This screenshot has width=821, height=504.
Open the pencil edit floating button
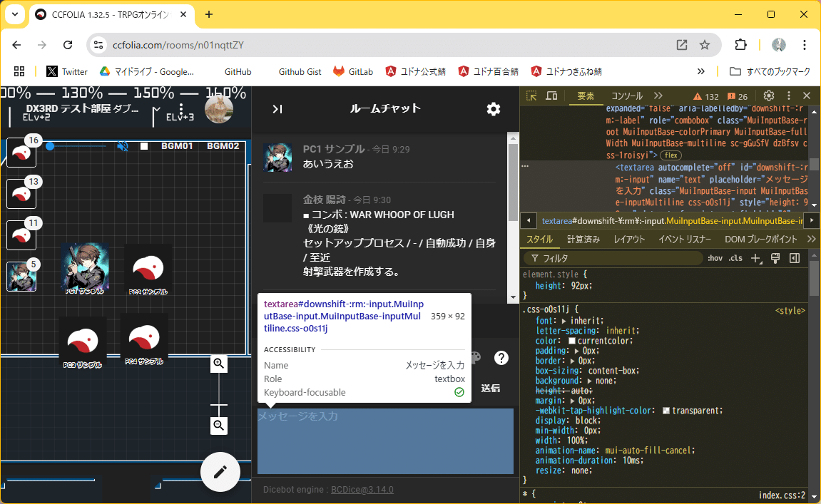coord(220,472)
